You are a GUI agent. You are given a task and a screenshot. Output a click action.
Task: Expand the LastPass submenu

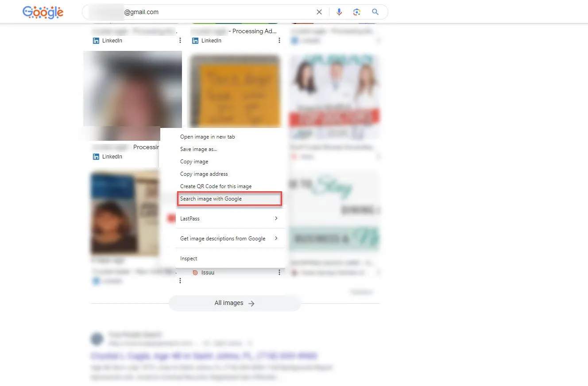pyautogui.click(x=276, y=218)
